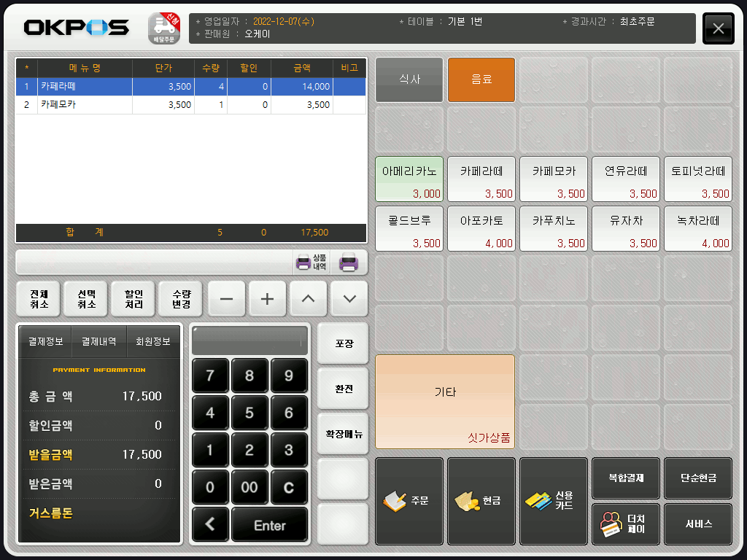Image resolution: width=747 pixels, height=560 pixels.
Task: Open the 결제내역 payment history tab
Action: tap(99, 341)
